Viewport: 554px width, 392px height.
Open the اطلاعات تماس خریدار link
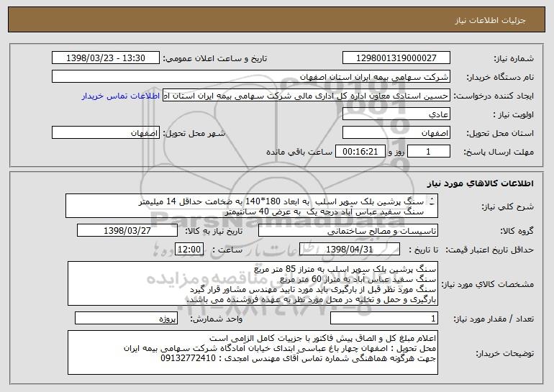[x=121, y=96]
